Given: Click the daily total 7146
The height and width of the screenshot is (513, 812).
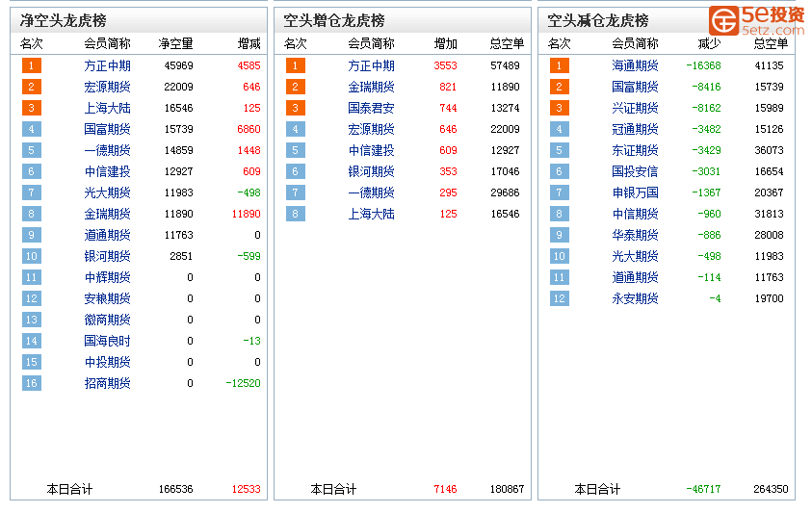Looking at the screenshot, I should pyautogui.click(x=445, y=489).
